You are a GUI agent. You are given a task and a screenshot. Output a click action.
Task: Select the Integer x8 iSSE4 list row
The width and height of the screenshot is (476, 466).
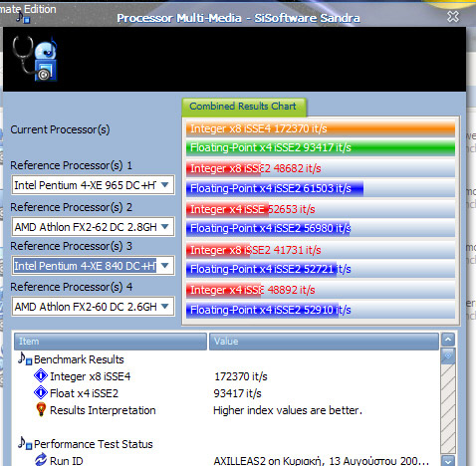[x=227, y=376]
